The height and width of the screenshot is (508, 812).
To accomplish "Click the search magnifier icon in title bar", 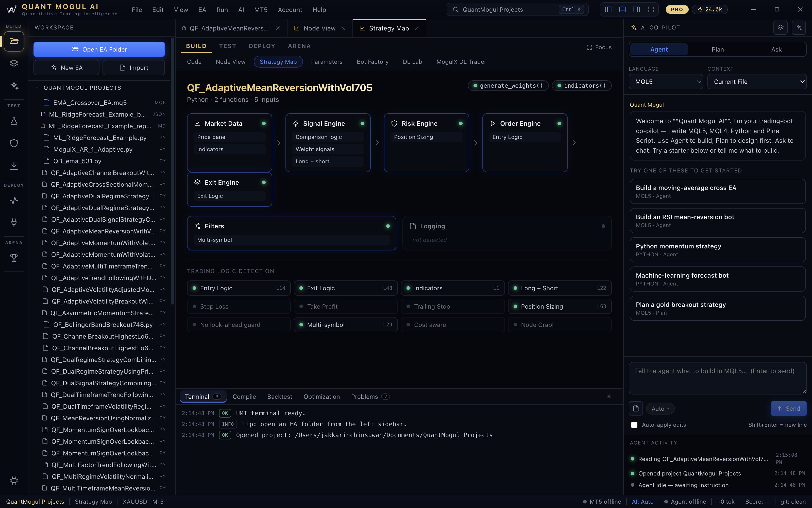I will coord(455,9).
